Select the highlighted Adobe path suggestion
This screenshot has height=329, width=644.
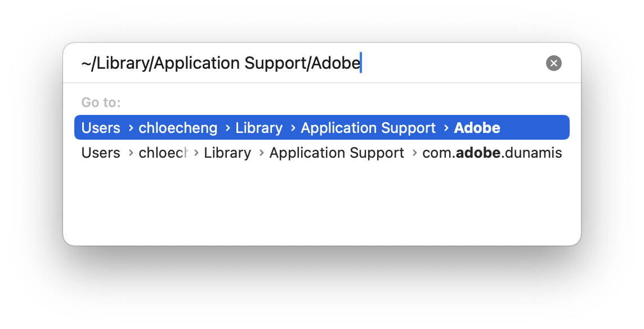(322, 127)
